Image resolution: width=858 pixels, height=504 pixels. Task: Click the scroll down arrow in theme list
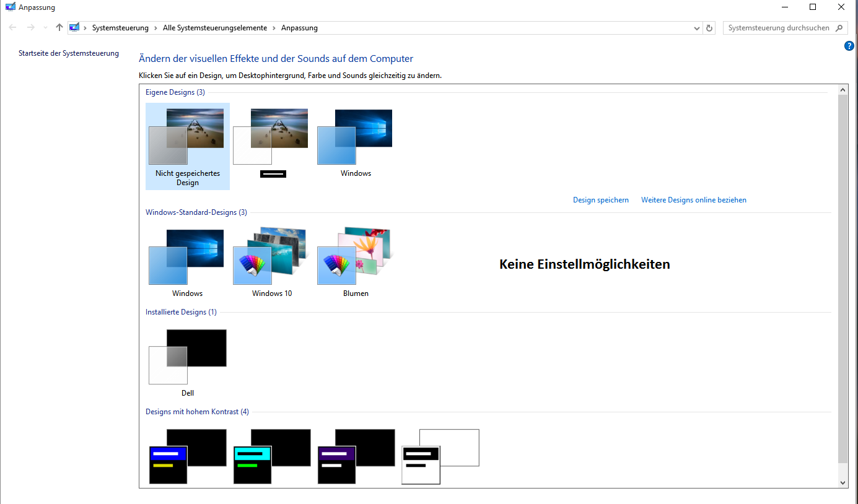(x=843, y=482)
